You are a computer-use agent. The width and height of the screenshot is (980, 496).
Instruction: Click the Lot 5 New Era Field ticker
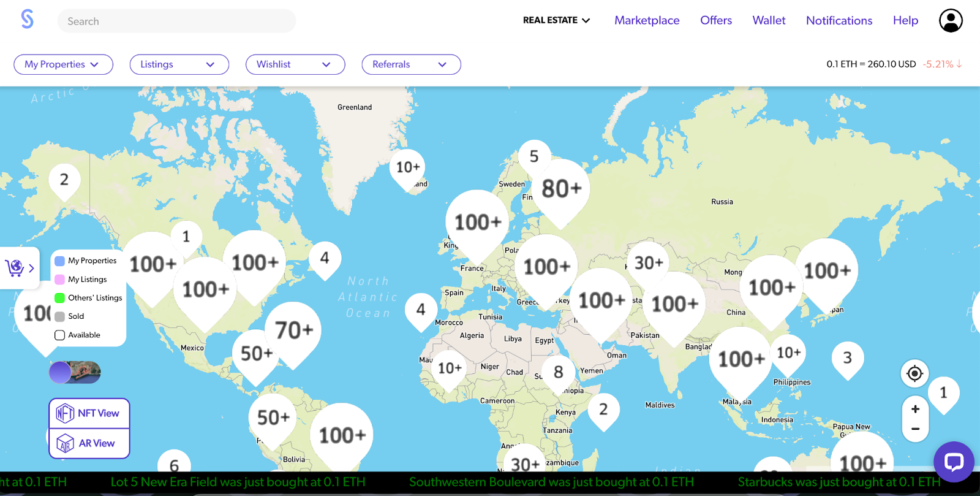click(238, 482)
